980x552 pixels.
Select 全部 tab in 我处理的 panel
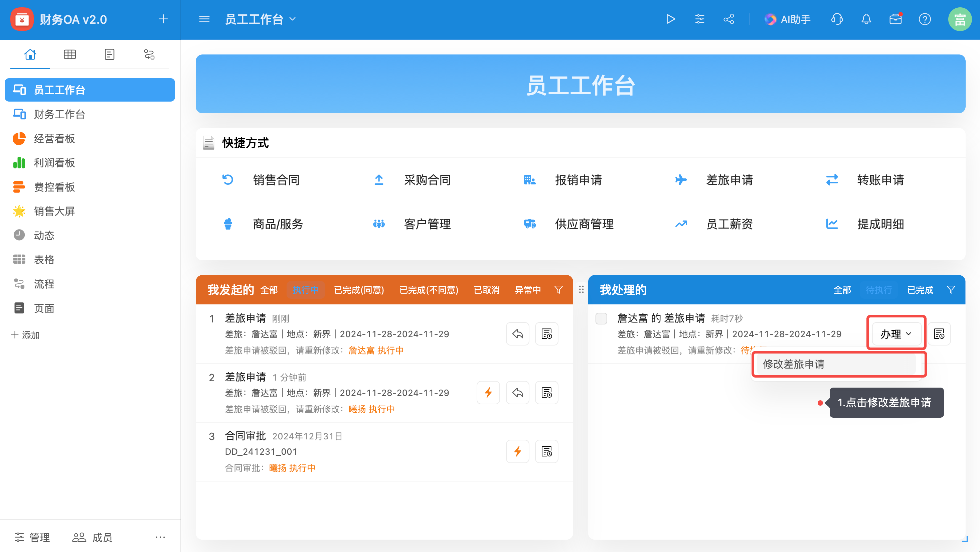click(x=842, y=290)
